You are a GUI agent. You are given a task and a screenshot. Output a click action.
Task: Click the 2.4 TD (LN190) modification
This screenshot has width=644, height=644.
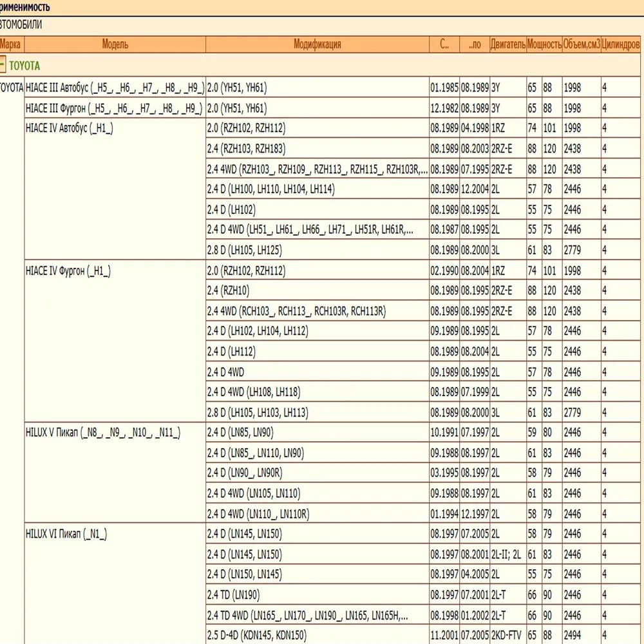234,595
